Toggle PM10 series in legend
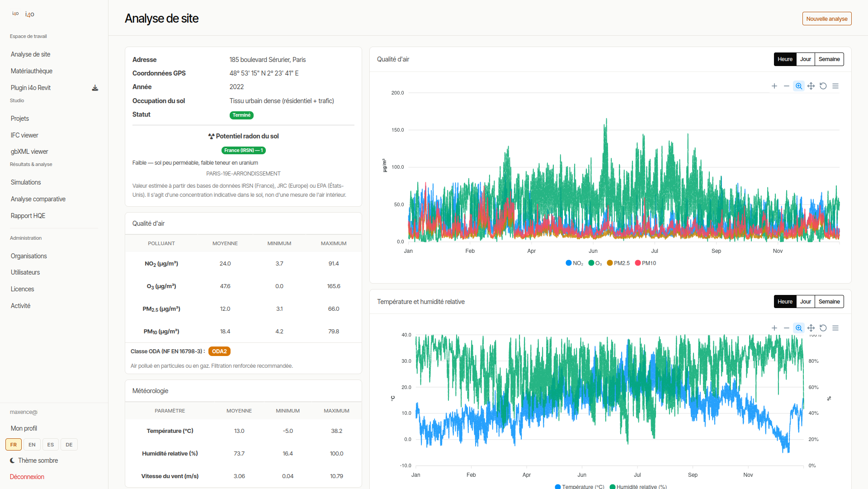The image size is (868, 489). tap(645, 263)
